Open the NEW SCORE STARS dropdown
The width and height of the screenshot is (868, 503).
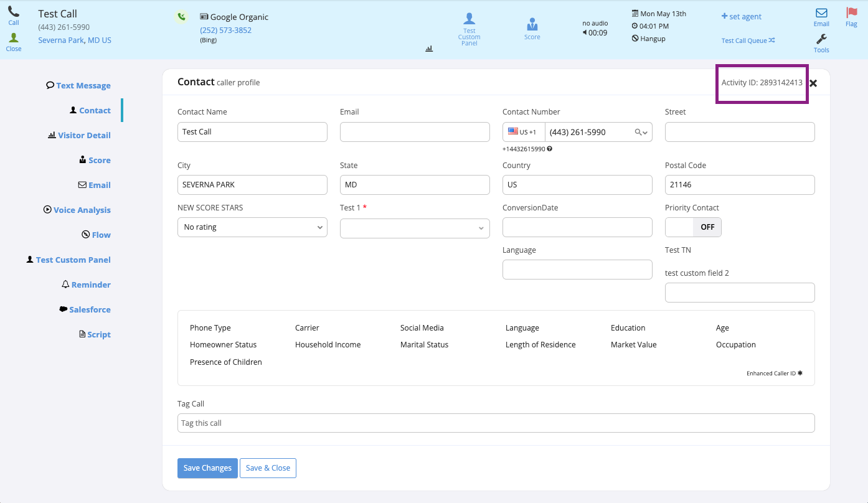tap(252, 227)
